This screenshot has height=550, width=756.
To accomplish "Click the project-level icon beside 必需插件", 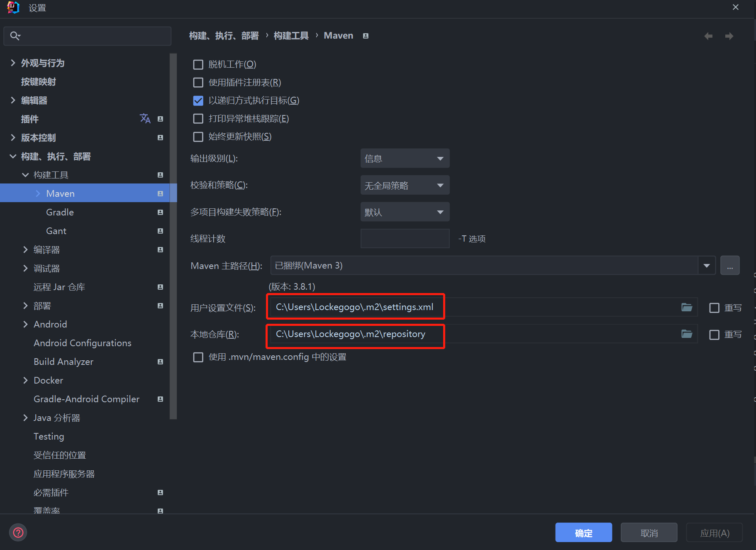I will (x=160, y=492).
